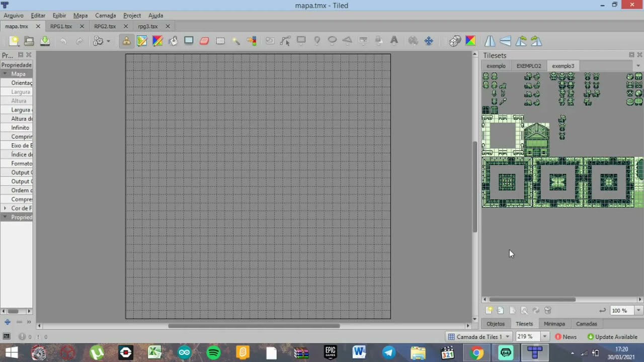This screenshot has width=644, height=362.
Task: Open the Mapa menu
Action: [x=80, y=16]
